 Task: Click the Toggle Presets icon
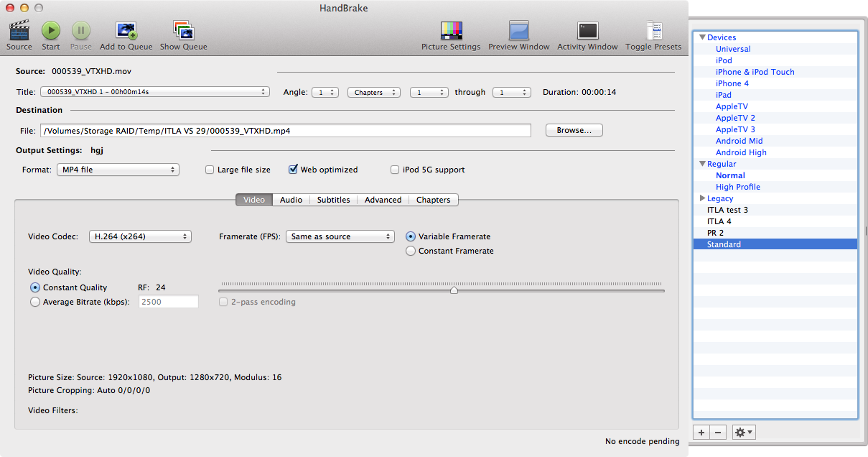653,30
